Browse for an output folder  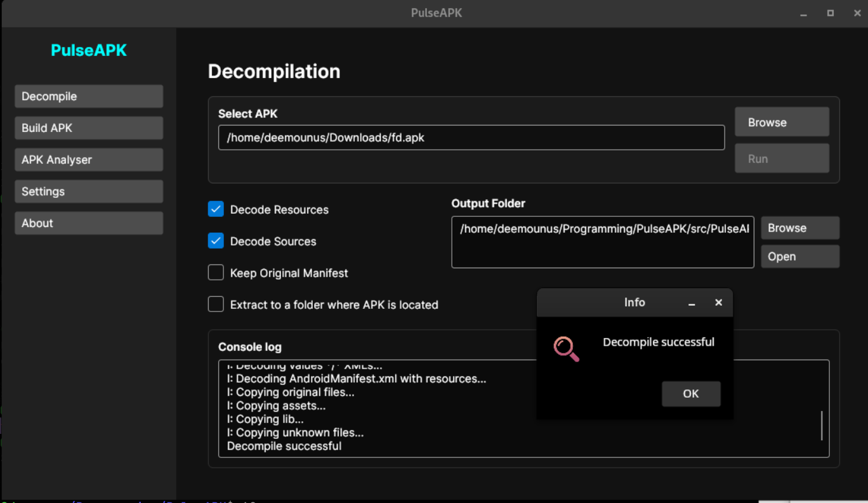click(x=800, y=228)
